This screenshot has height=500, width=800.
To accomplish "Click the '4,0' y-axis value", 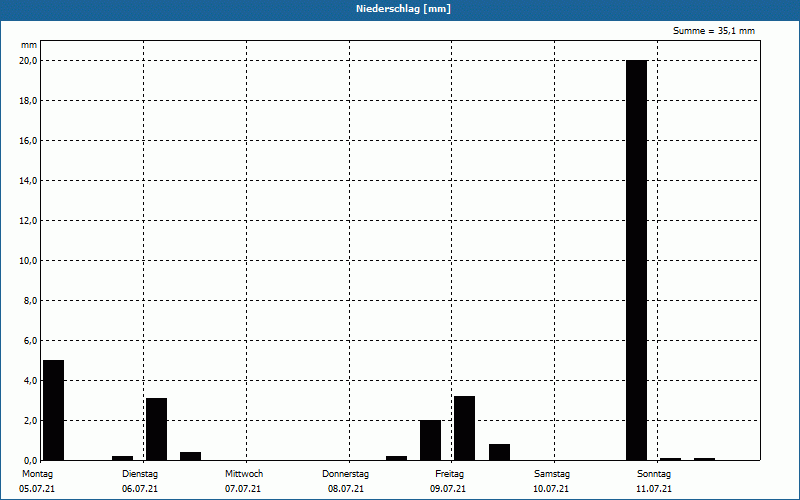I will pyautogui.click(x=31, y=381).
